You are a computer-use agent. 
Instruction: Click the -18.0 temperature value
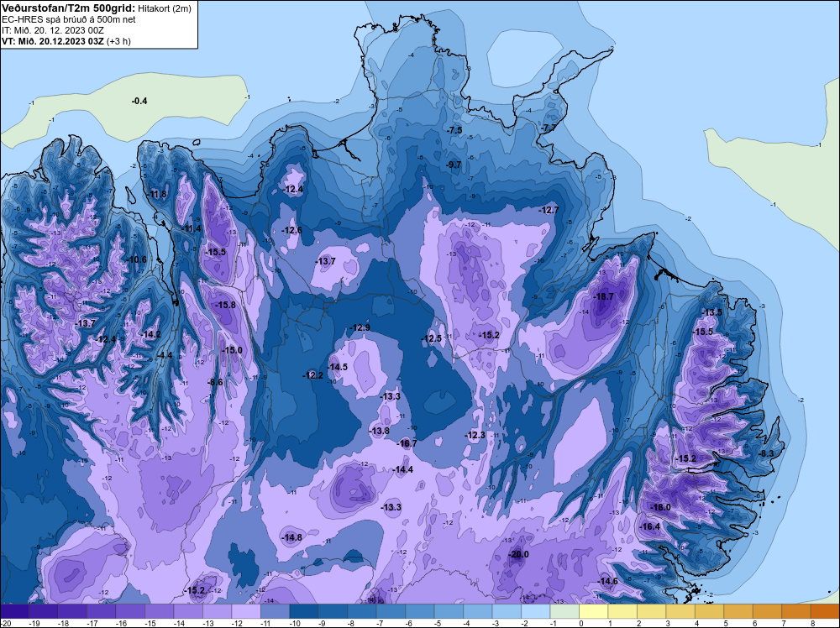point(660,508)
